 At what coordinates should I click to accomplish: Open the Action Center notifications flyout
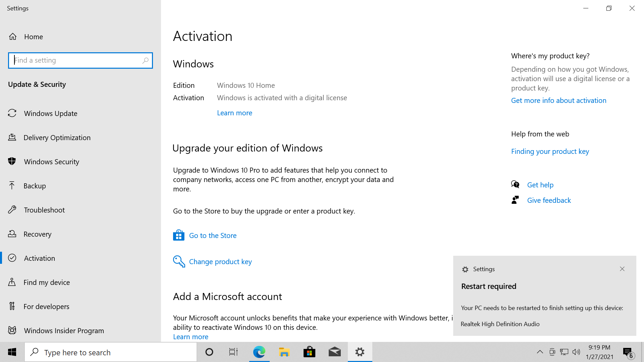pyautogui.click(x=628, y=352)
